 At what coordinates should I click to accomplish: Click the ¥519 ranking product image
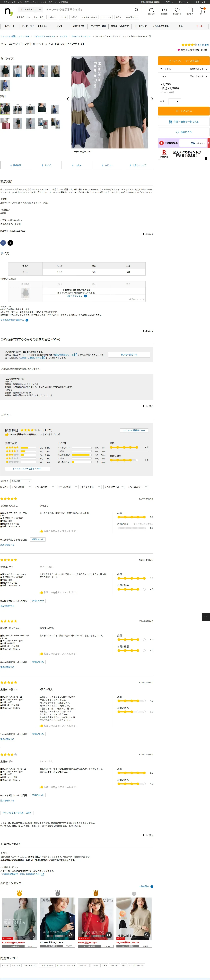click(x=96, y=919)
